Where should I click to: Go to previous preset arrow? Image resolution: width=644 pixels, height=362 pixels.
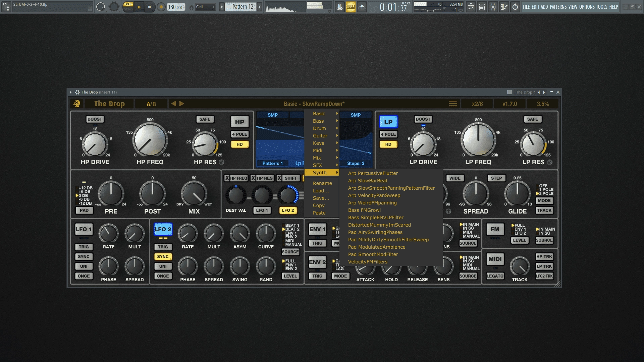tap(173, 104)
